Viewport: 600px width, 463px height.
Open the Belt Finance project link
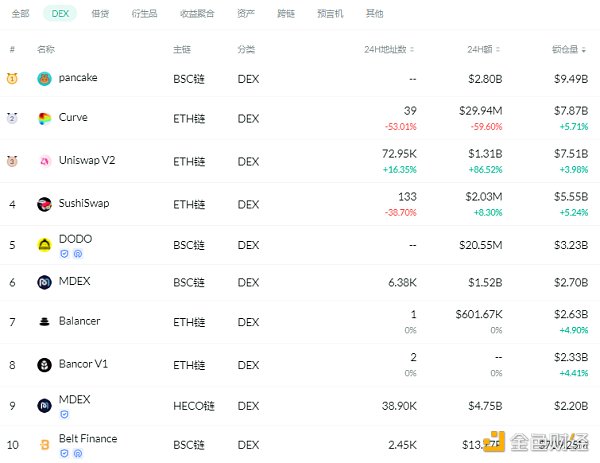click(x=88, y=439)
